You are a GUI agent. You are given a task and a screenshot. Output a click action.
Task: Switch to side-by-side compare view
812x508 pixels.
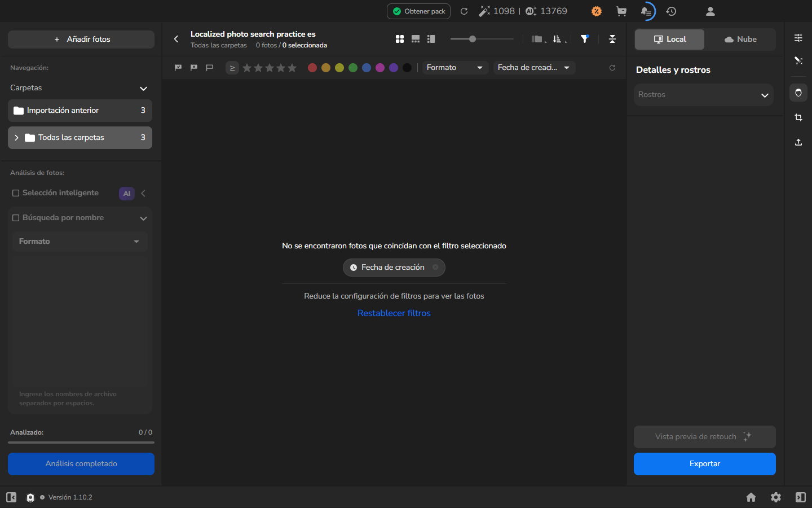click(431, 39)
